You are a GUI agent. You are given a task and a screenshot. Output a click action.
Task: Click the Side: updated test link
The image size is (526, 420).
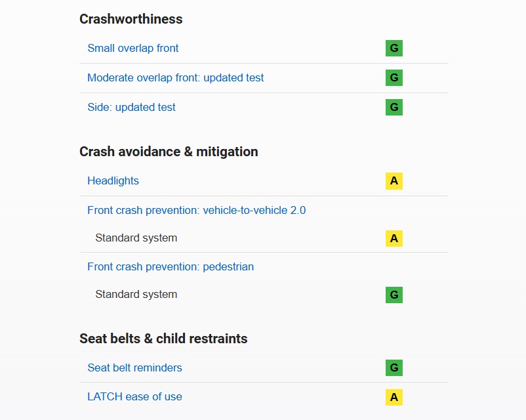[131, 107]
